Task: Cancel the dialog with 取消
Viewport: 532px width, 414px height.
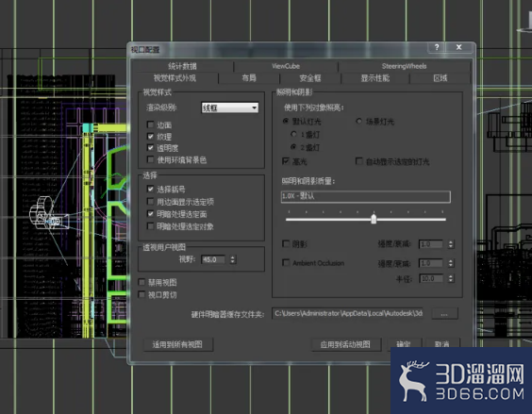Action: click(441, 343)
